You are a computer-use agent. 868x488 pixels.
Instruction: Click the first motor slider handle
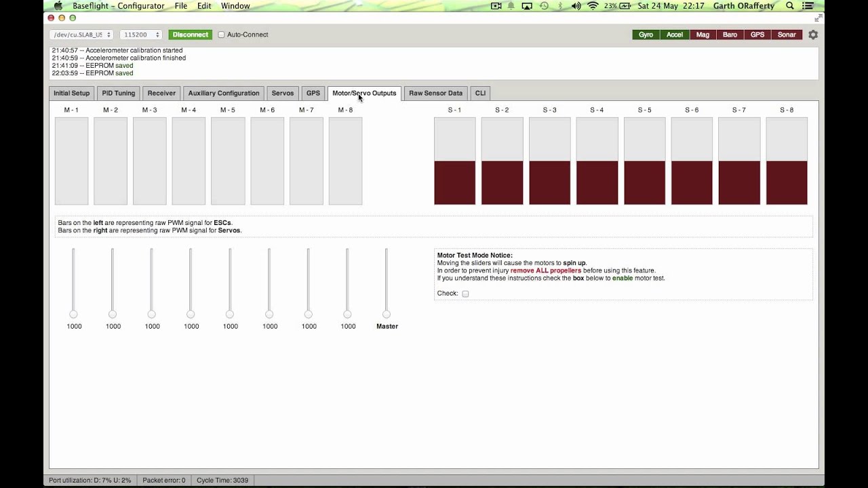(x=73, y=314)
